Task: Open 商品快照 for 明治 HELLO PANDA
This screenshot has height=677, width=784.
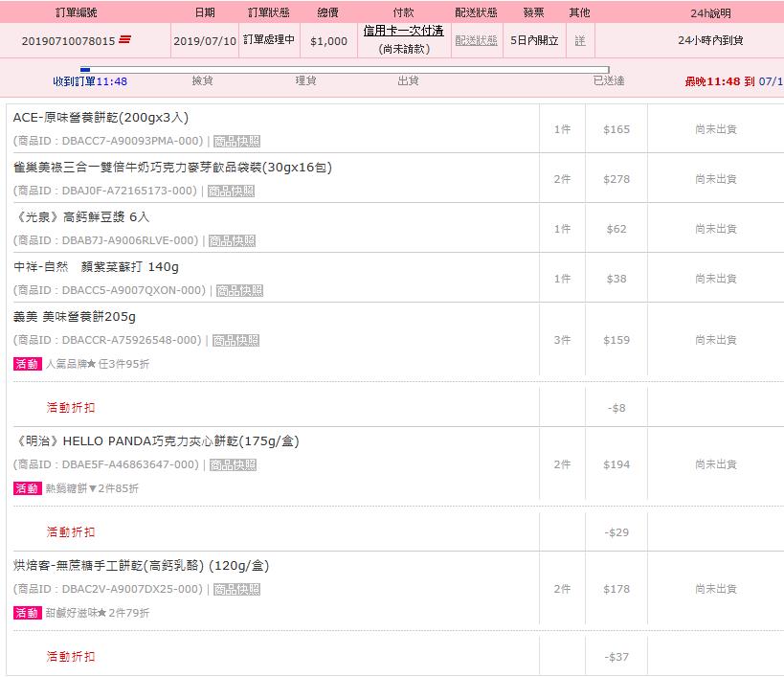Action: [x=233, y=465]
